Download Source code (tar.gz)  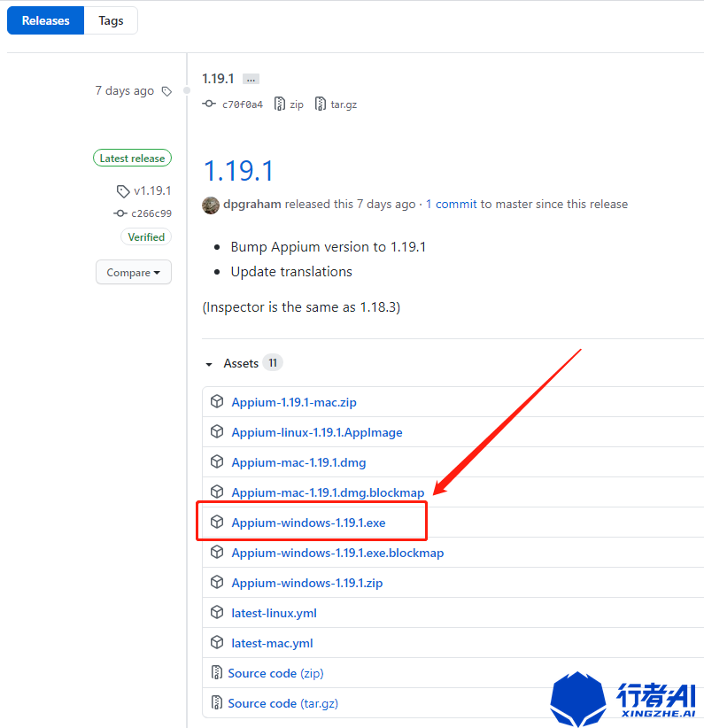click(x=282, y=704)
